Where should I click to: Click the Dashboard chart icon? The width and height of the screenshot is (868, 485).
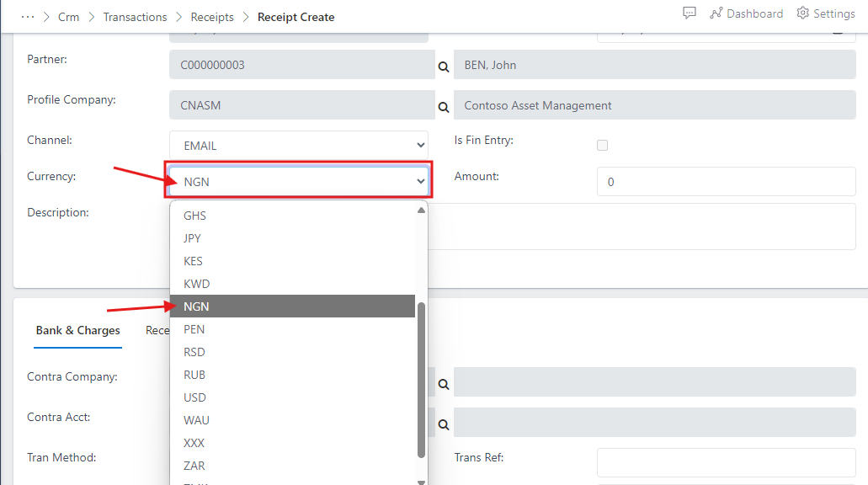coord(717,13)
